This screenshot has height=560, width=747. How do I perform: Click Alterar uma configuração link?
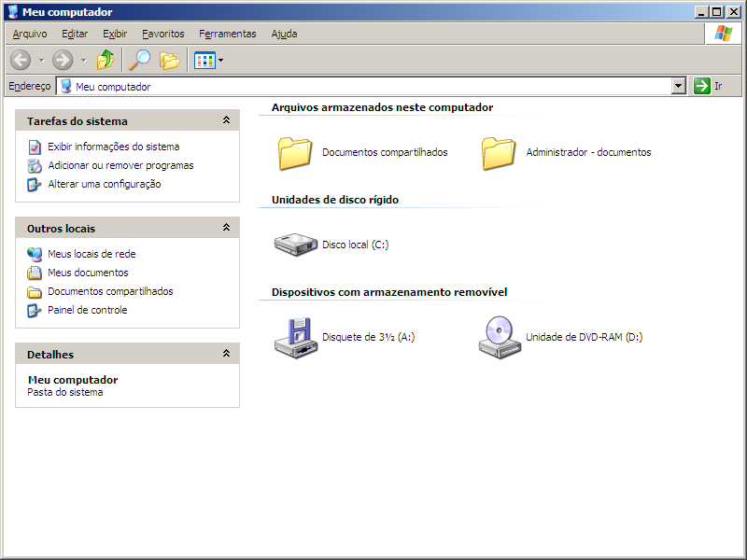(x=105, y=184)
